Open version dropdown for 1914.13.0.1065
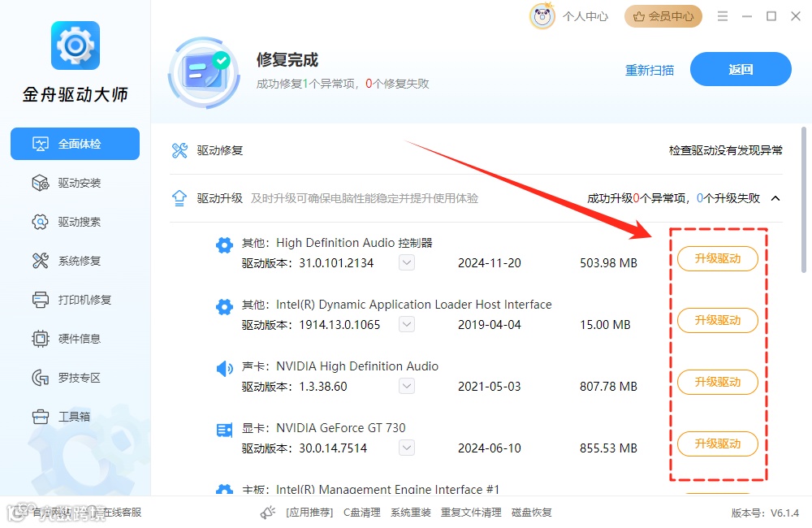Image resolution: width=812 pixels, height=528 pixels. pyautogui.click(x=407, y=324)
